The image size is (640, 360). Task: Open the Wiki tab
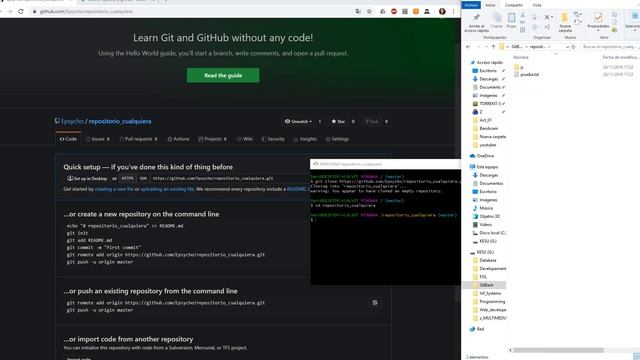pos(245,139)
